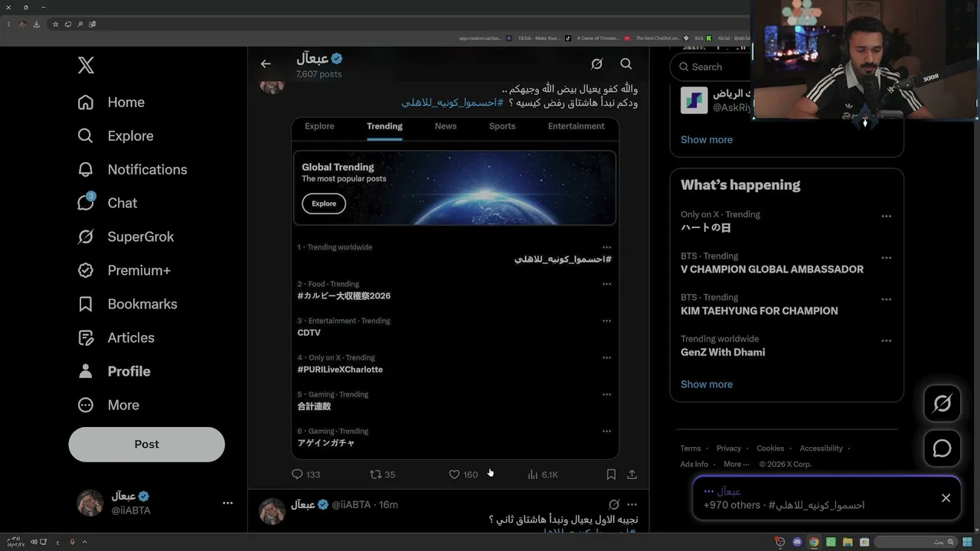Open More options for the 16m post

pyautogui.click(x=632, y=505)
